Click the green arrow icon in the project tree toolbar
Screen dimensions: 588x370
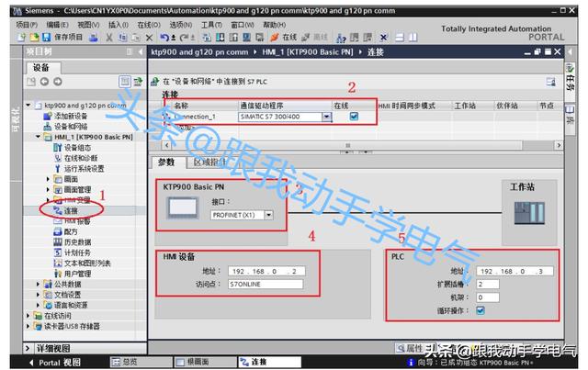coord(138,82)
